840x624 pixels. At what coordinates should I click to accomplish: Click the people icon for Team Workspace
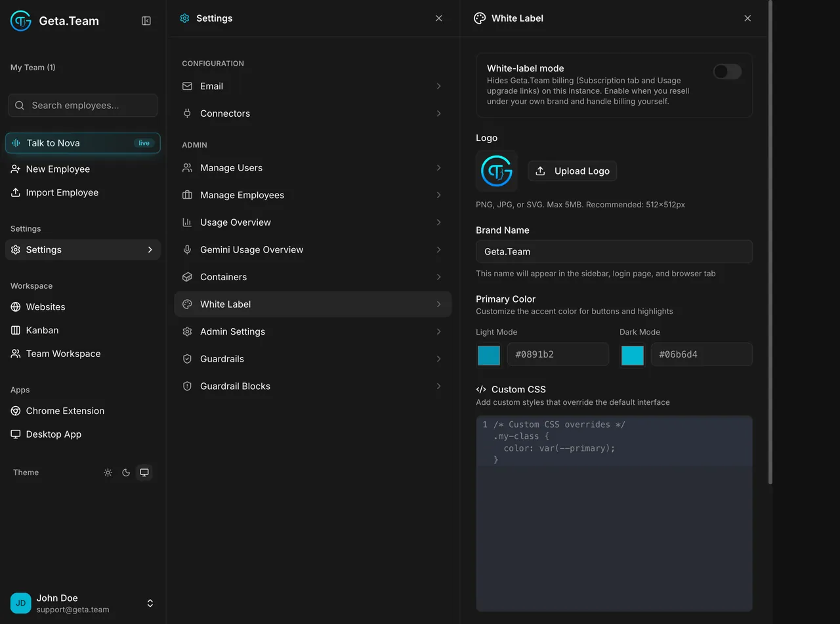coord(16,354)
